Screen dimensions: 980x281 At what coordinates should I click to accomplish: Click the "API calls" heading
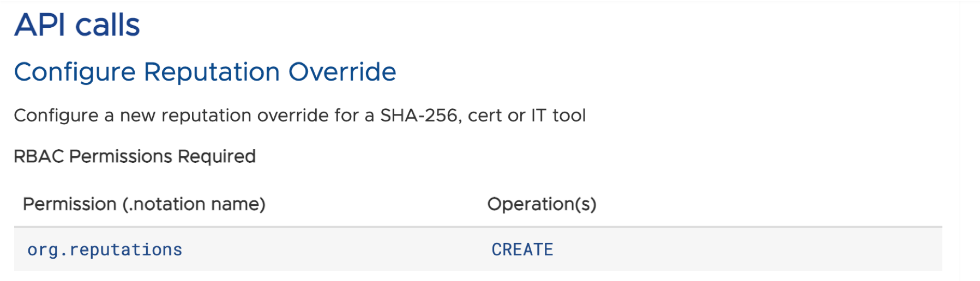click(x=77, y=25)
